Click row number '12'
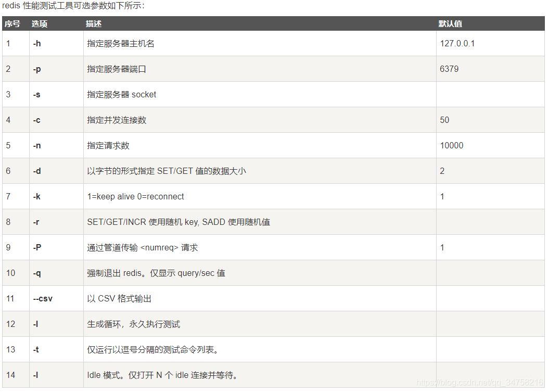The width and height of the screenshot is (548, 392). tap(10, 324)
